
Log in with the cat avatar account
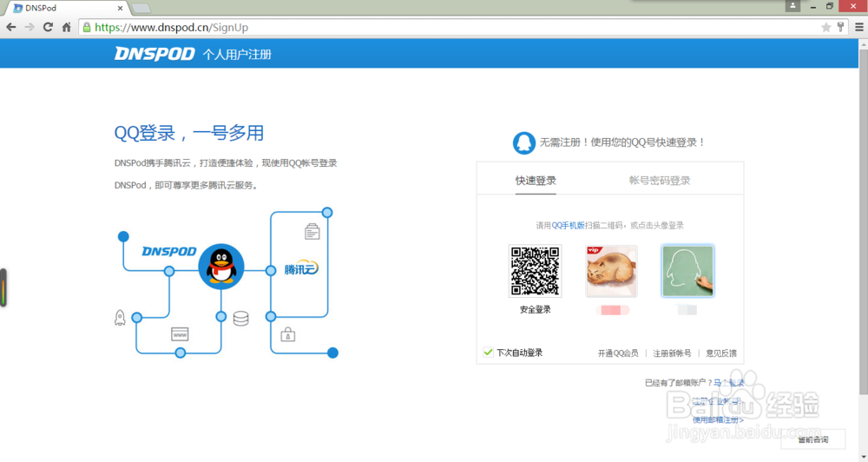coord(611,271)
